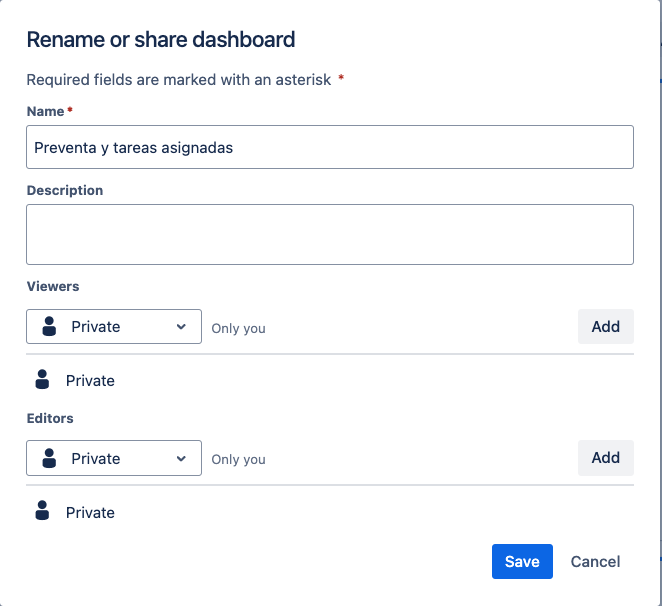The height and width of the screenshot is (606, 662).
Task: Click the person icon in Editors dropdown
Action: coord(49,458)
